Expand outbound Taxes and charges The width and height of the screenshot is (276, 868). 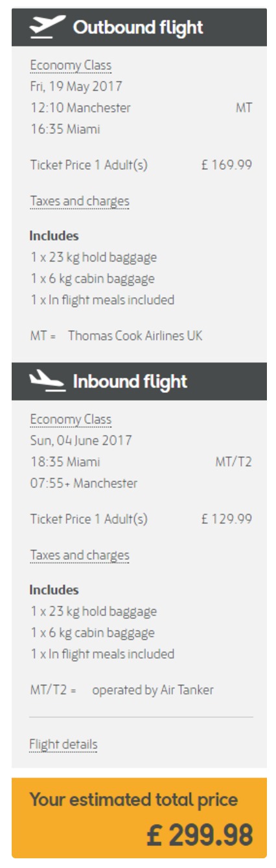point(80,201)
